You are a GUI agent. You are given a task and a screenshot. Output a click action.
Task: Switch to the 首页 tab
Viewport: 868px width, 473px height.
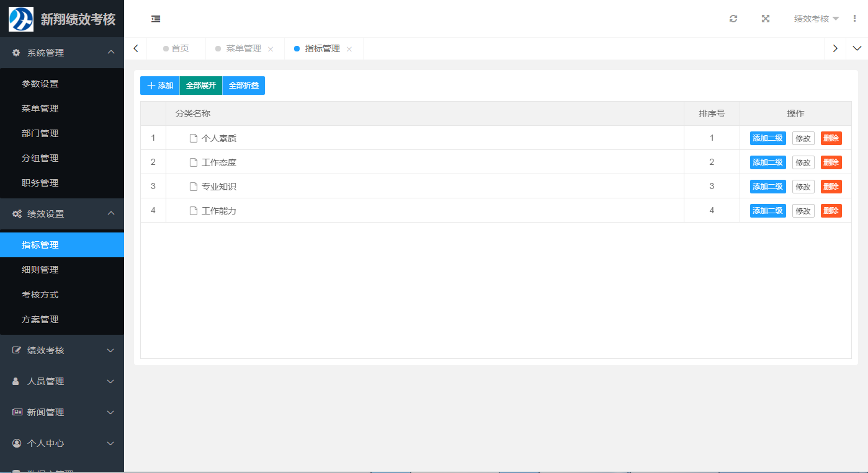[x=180, y=48]
